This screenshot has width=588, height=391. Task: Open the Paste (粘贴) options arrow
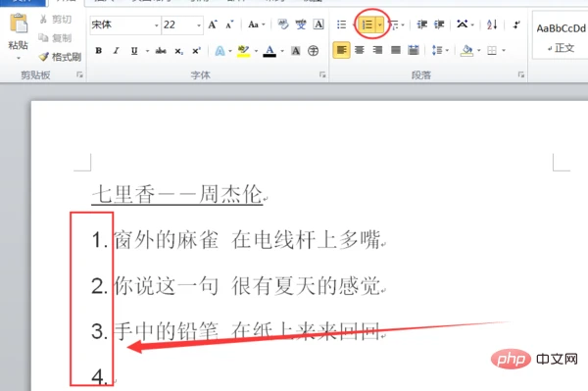pyautogui.click(x=18, y=59)
